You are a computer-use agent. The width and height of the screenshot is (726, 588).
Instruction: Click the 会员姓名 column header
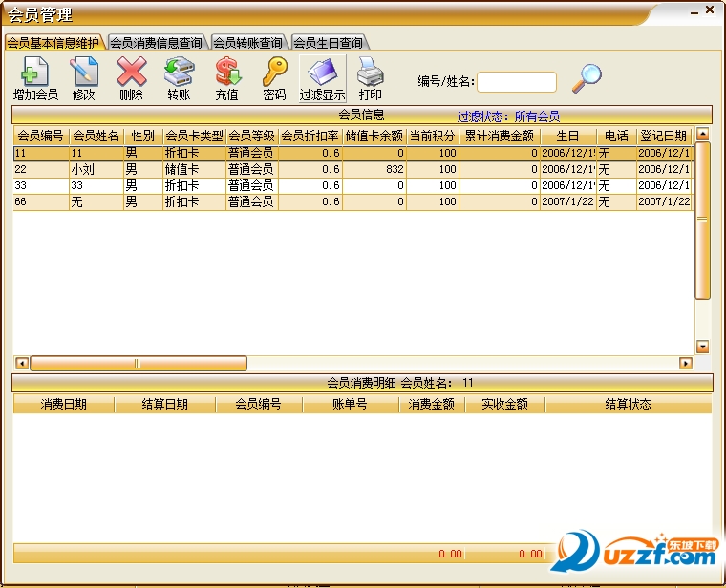(96, 136)
